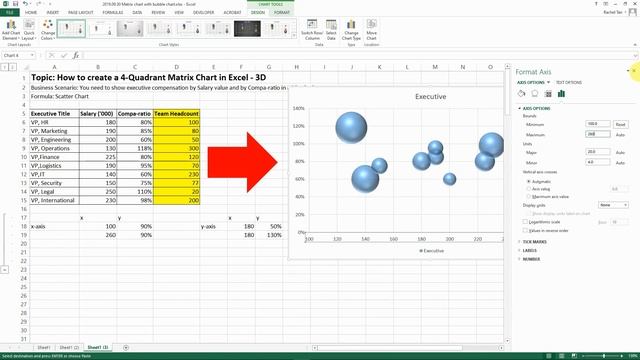Expand the Labels section

pyautogui.click(x=520, y=250)
